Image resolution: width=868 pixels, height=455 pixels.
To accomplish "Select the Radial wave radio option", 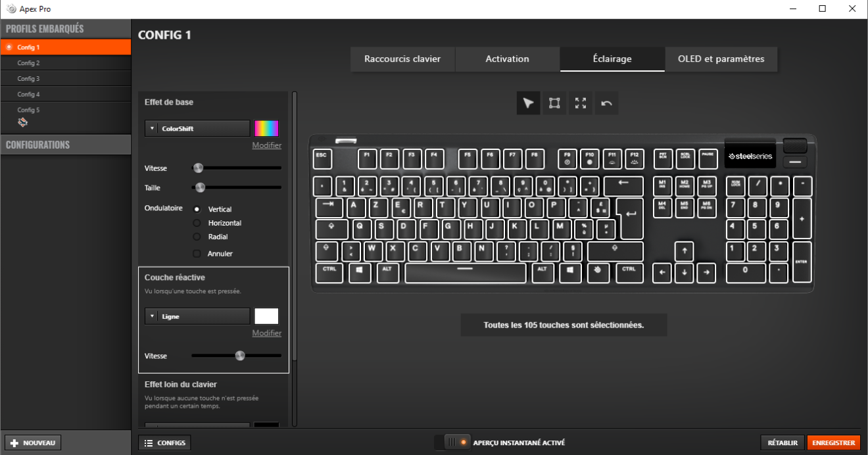I will pos(197,237).
